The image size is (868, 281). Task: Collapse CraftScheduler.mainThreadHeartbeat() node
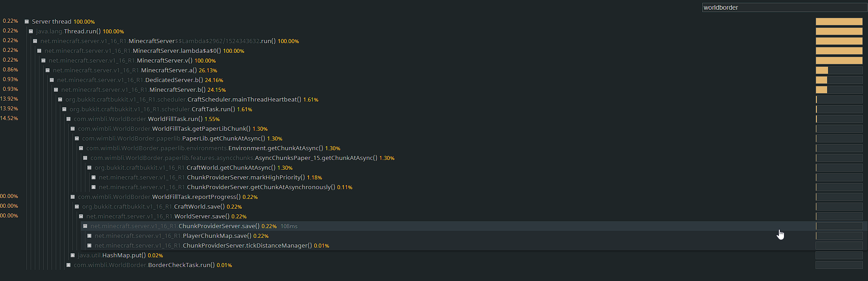click(60, 100)
